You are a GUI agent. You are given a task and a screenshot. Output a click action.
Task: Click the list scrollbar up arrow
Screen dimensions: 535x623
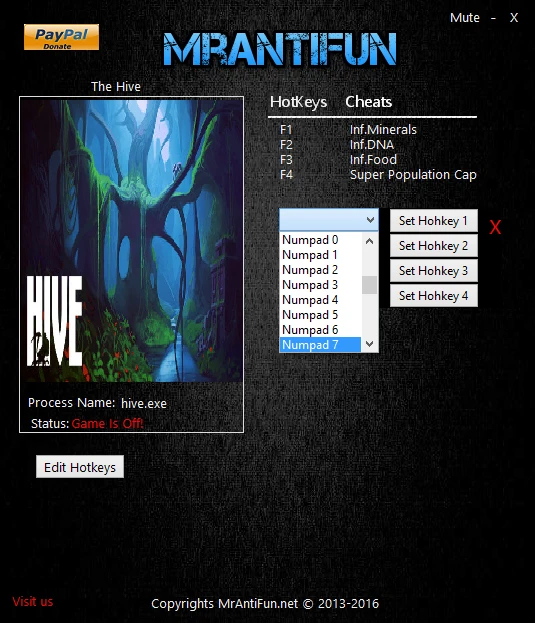369,241
